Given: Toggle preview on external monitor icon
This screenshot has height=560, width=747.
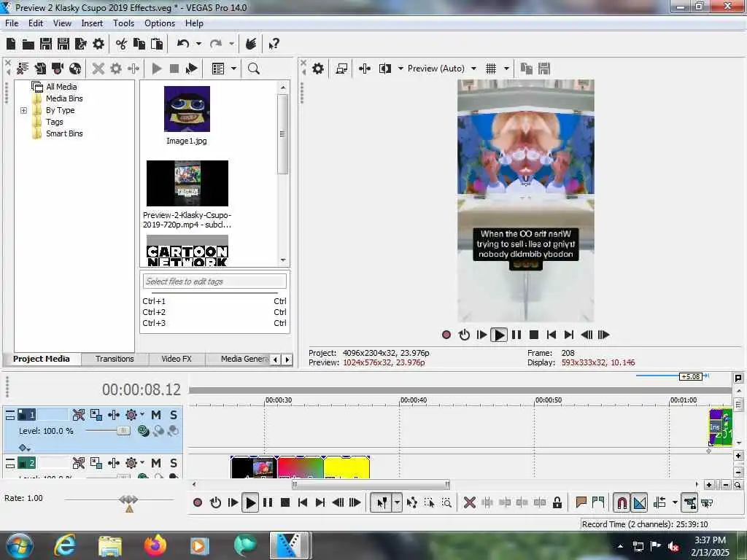Looking at the screenshot, I should (341, 69).
